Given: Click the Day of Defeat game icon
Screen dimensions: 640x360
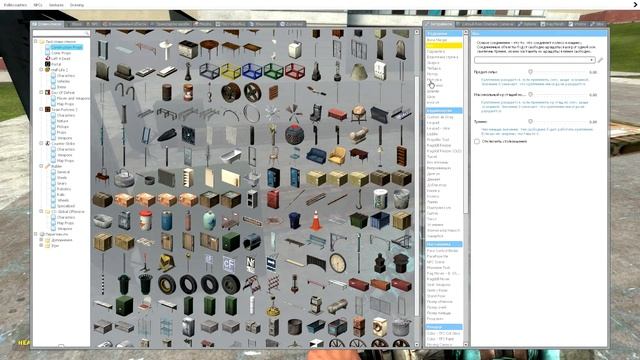Looking at the screenshot, I should [47, 92].
